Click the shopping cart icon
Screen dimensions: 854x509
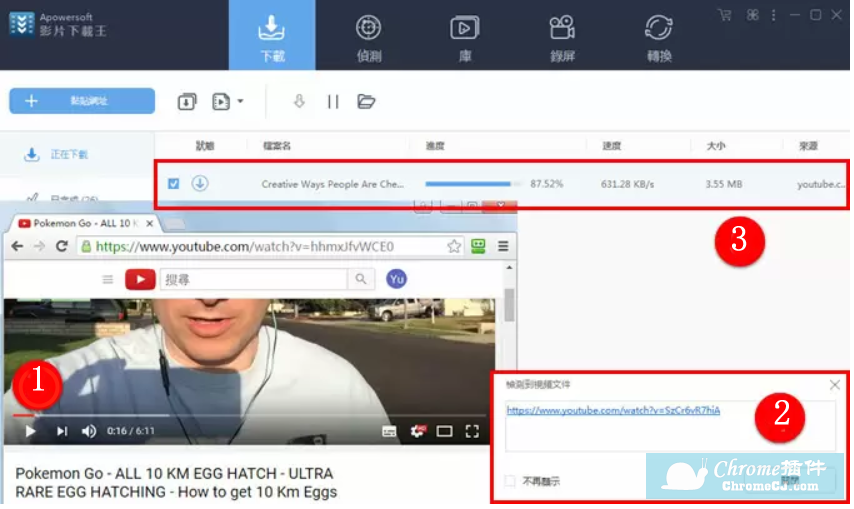point(724,15)
